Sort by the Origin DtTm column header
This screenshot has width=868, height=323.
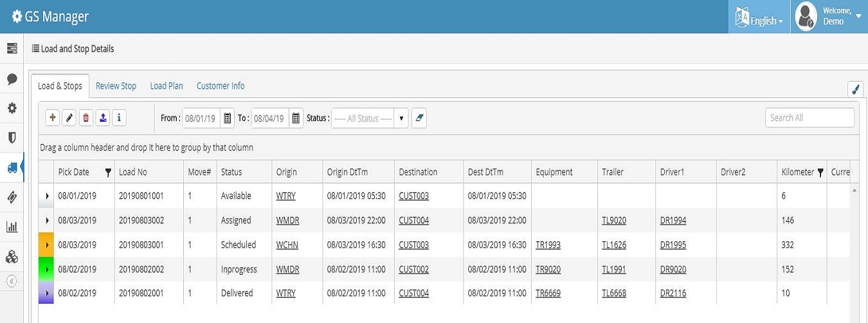pyautogui.click(x=348, y=172)
